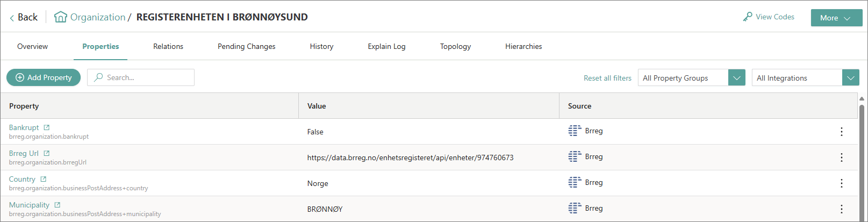Click the Organization home icon
Screen dimensions: 868x222
tap(61, 17)
